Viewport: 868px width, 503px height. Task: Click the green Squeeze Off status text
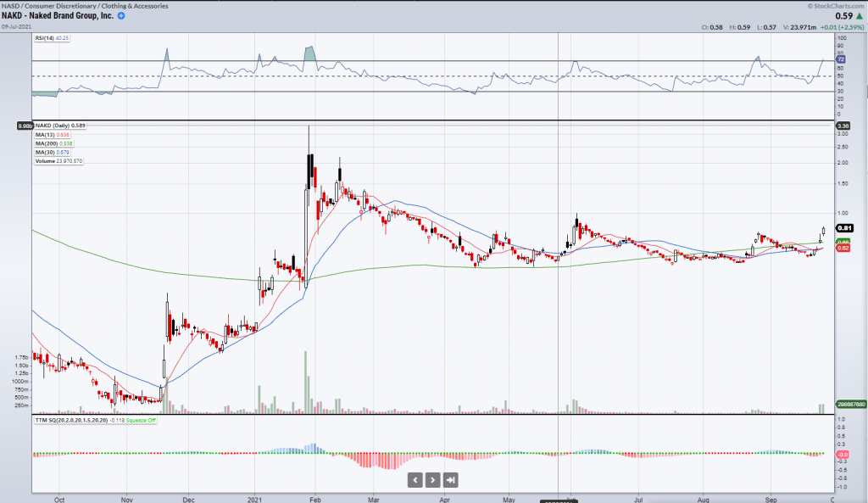(141, 421)
